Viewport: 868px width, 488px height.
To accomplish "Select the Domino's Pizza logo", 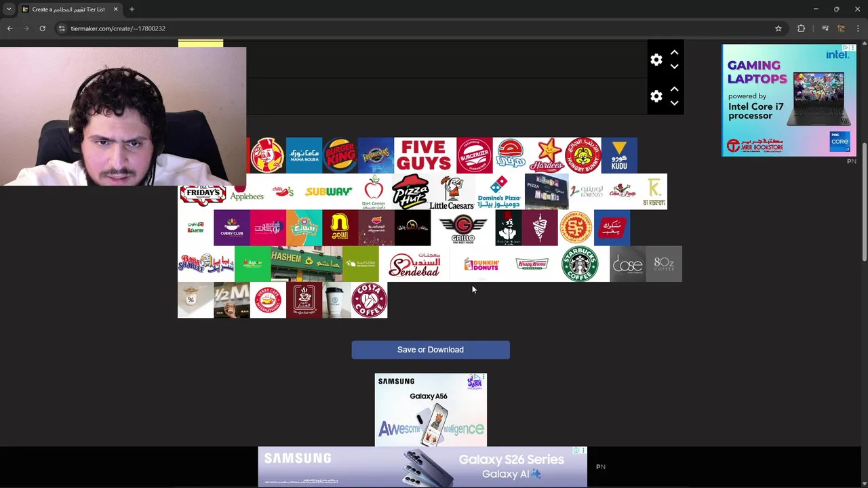I will pos(499,191).
